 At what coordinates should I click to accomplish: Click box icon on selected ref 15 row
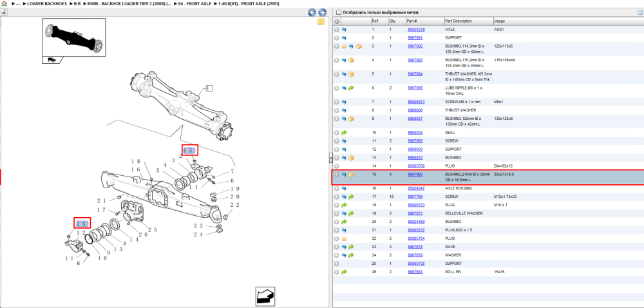[x=352, y=175]
